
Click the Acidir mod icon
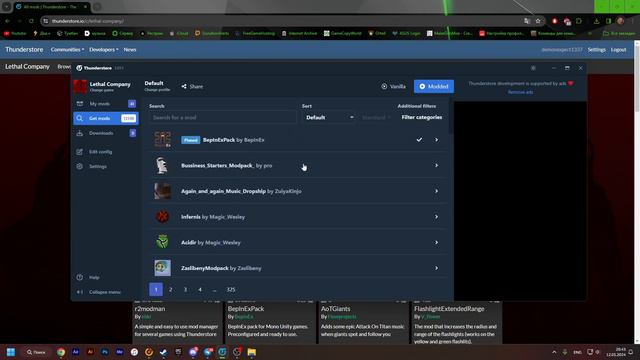click(x=162, y=242)
